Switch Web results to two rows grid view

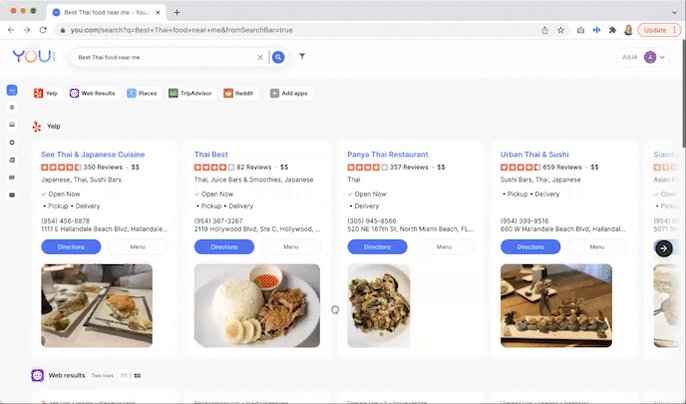(x=137, y=376)
